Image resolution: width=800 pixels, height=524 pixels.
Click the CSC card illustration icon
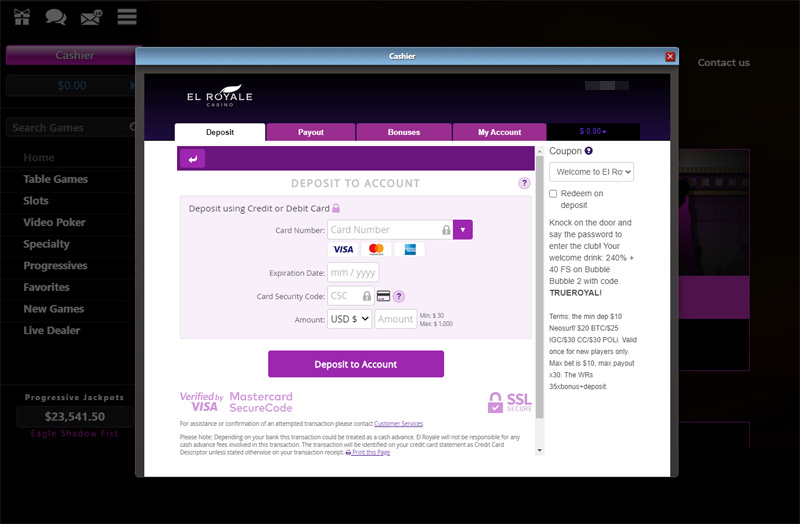click(383, 296)
